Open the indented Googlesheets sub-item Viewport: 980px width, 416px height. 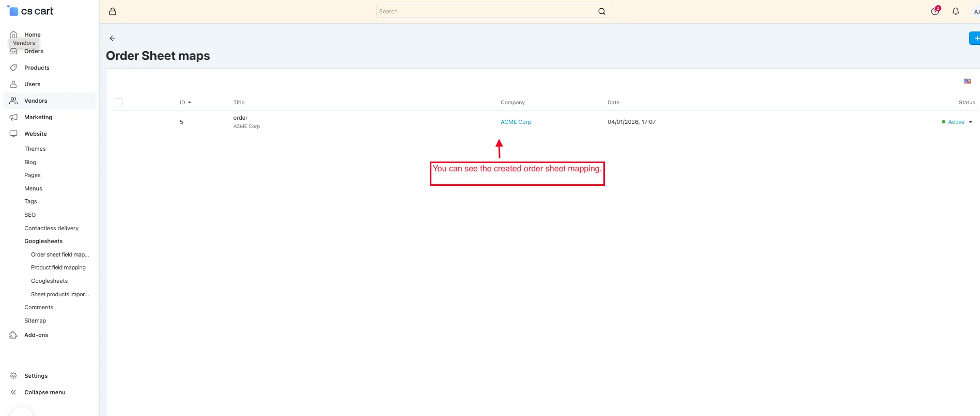click(x=50, y=281)
